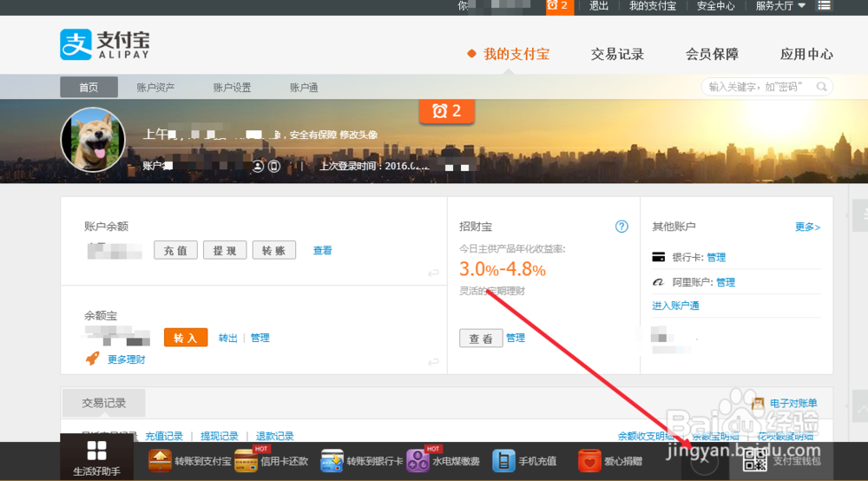Image resolution: width=868 pixels, height=481 pixels.
Task: Open 应用中心 tab
Action: pyautogui.click(x=806, y=54)
